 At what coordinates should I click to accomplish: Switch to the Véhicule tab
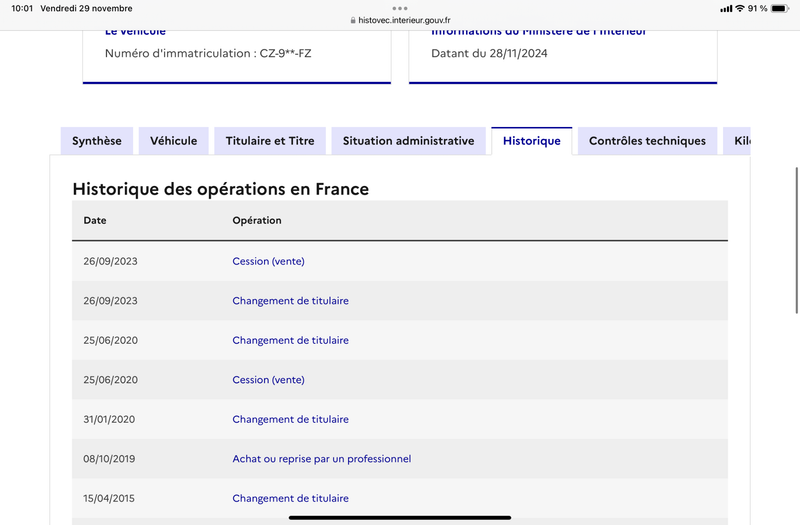[x=173, y=141]
